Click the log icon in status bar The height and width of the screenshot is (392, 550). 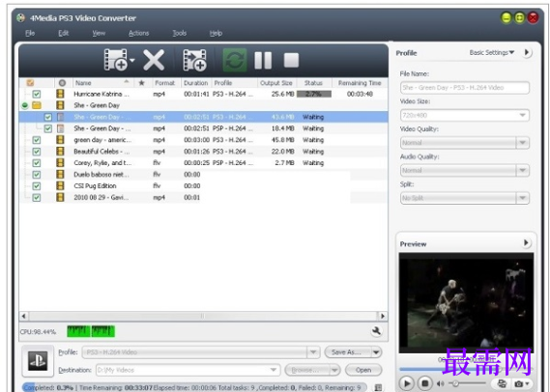378,387
